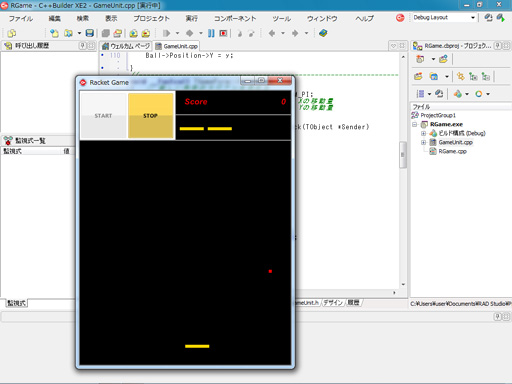Open the dropdown arrow beside Open file icon

coord(79,33)
